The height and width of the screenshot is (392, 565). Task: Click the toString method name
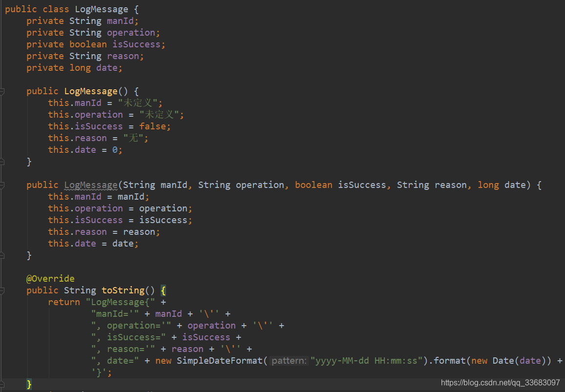[123, 290]
